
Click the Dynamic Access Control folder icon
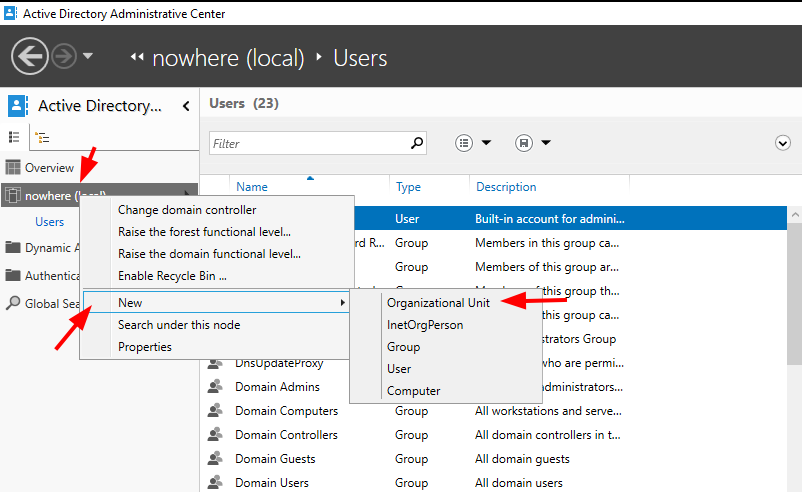click(13, 248)
